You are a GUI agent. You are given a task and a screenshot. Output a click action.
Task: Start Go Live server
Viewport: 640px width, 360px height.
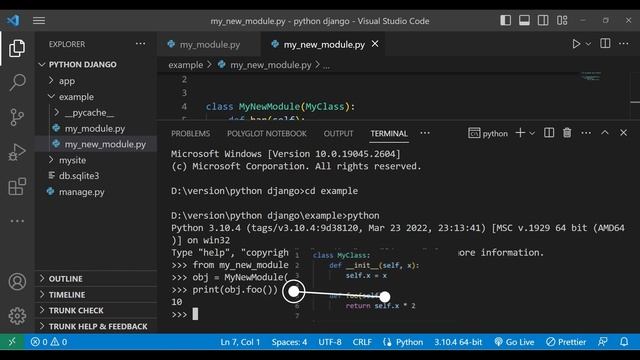tap(514, 342)
